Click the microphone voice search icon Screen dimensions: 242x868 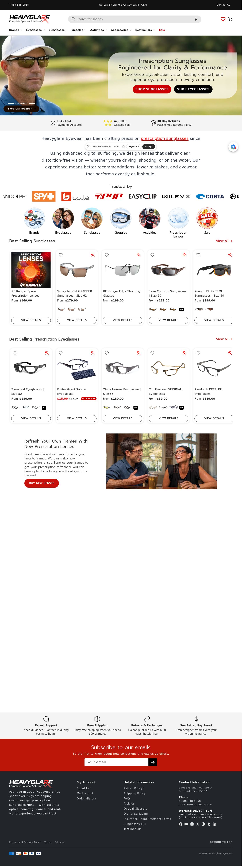195,19
